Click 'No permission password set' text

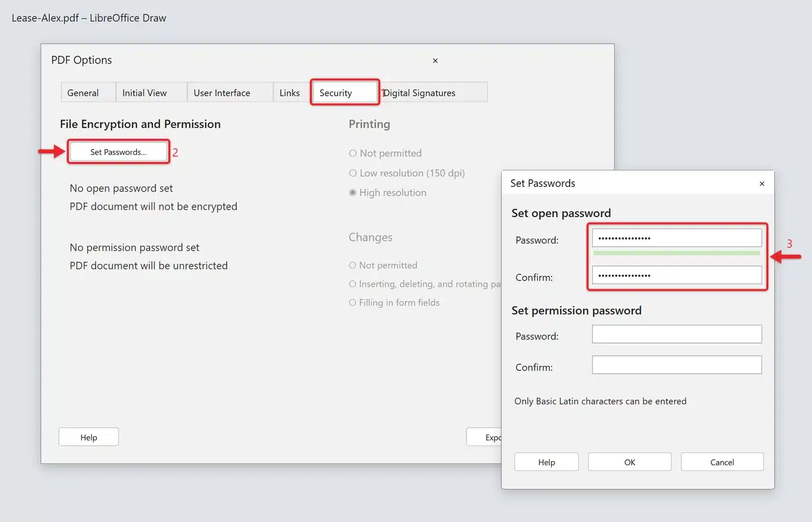(135, 248)
